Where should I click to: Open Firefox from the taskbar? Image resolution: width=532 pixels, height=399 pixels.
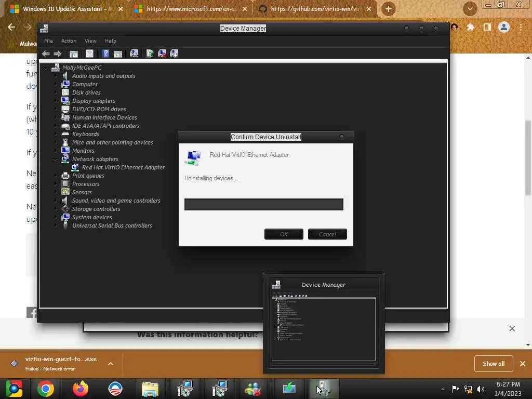click(81, 389)
